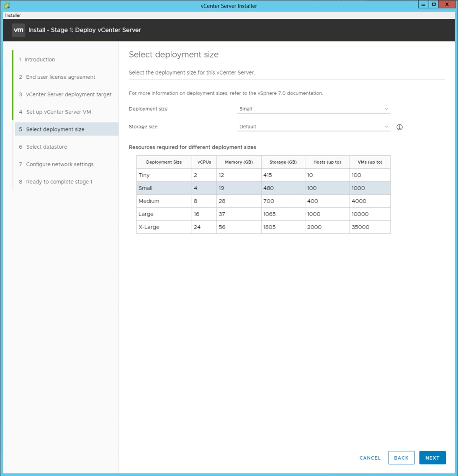Go to End user license agreement step

(x=57, y=77)
